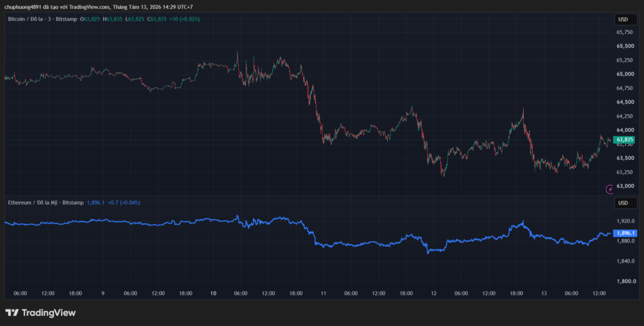This screenshot has height=326, width=644.
Task: Open the TradingView logo in the footer
Action: (40, 312)
